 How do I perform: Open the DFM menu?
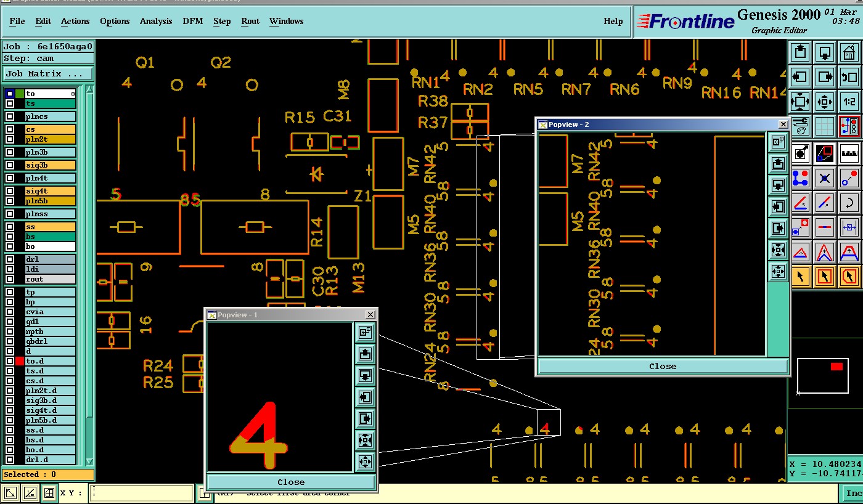point(193,21)
